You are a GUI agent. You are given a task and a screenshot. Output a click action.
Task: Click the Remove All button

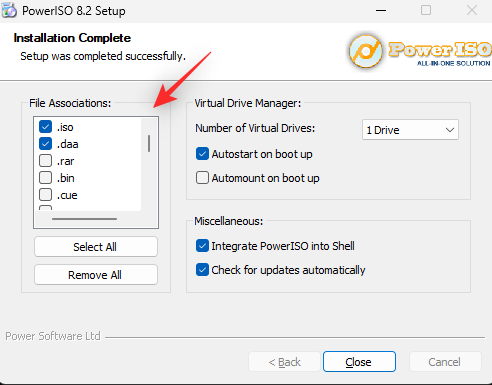(96, 275)
